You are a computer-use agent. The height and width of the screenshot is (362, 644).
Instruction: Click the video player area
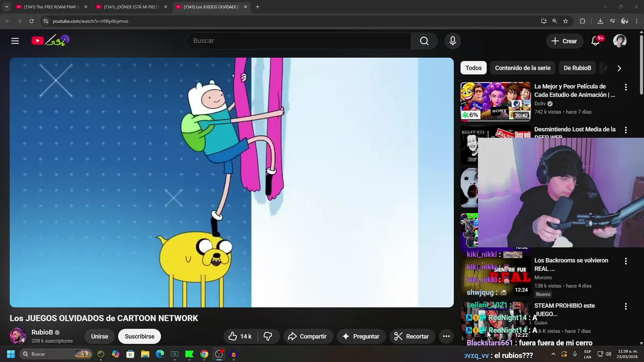click(231, 183)
